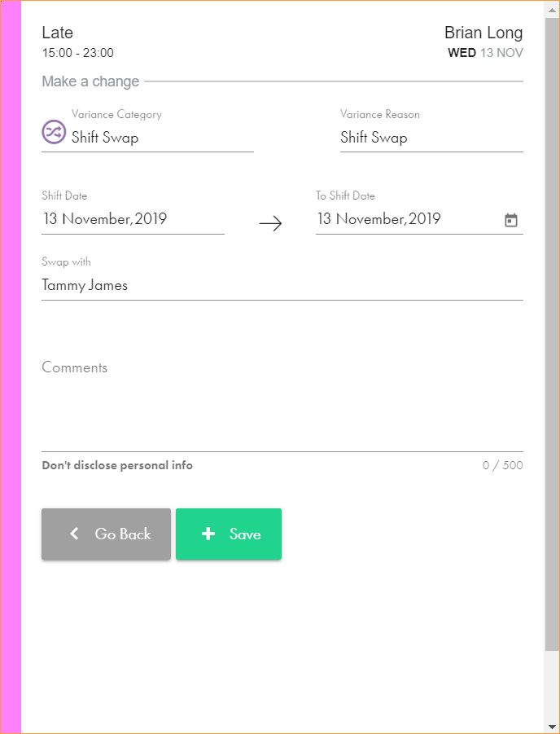Click the pink color strip on the left
Screen dimensions: 560x734
click(x=11, y=367)
